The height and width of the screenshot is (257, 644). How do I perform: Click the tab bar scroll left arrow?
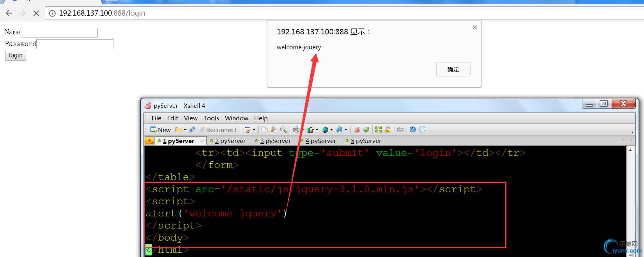click(623, 139)
